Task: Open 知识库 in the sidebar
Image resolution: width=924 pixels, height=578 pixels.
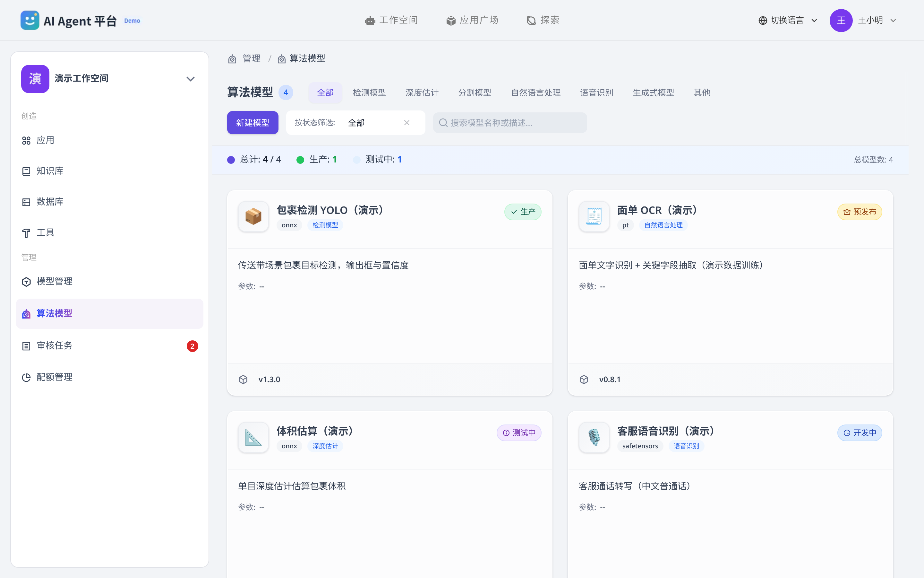Action: point(110,171)
